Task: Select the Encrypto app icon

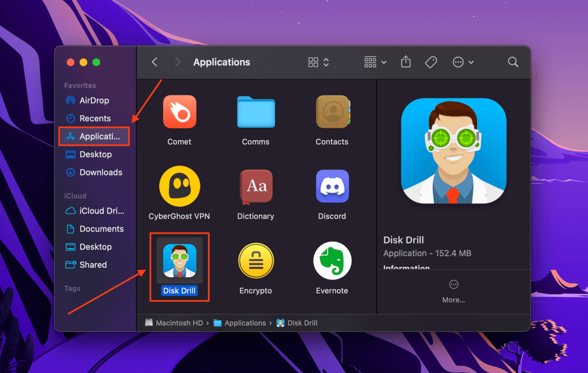Action: 256,261
